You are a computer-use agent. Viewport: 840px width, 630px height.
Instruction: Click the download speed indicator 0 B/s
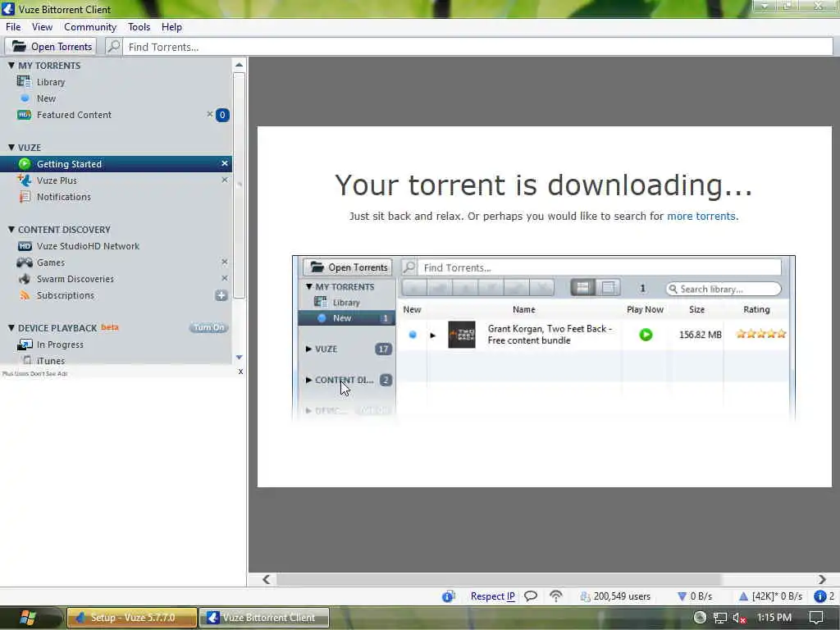point(695,596)
